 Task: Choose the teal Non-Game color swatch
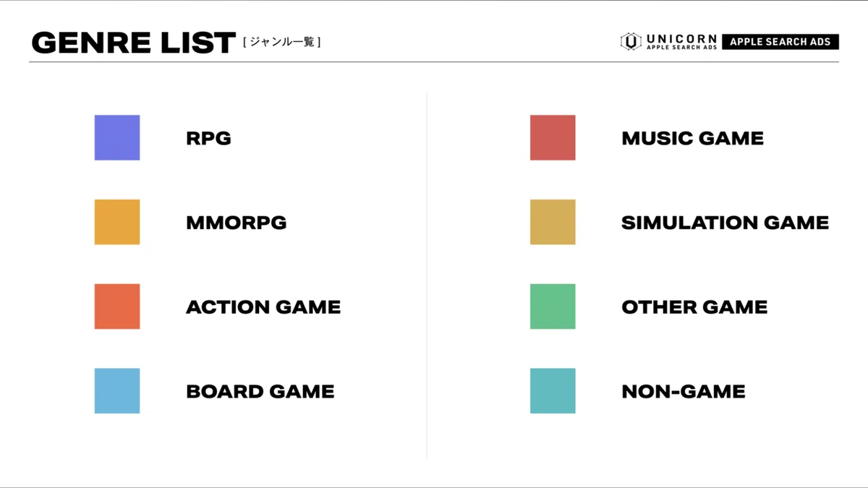point(553,391)
